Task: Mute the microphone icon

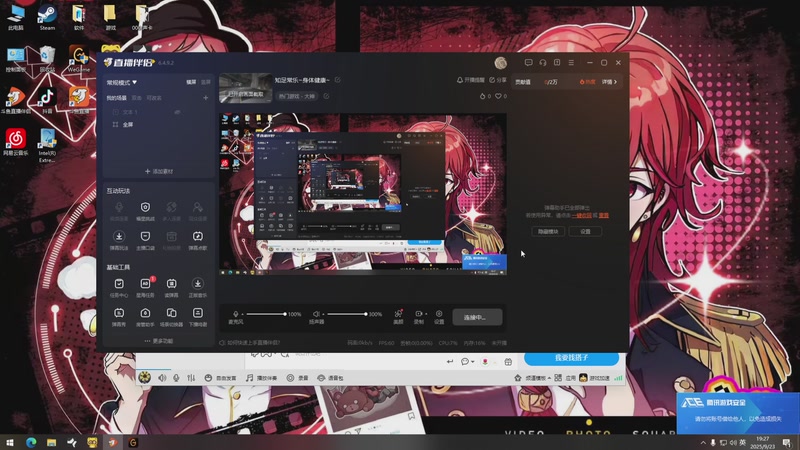Action: pyautogui.click(x=235, y=314)
